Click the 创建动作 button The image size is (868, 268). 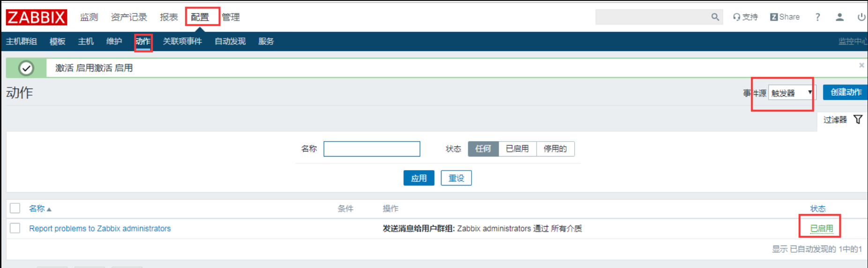click(846, 92)
